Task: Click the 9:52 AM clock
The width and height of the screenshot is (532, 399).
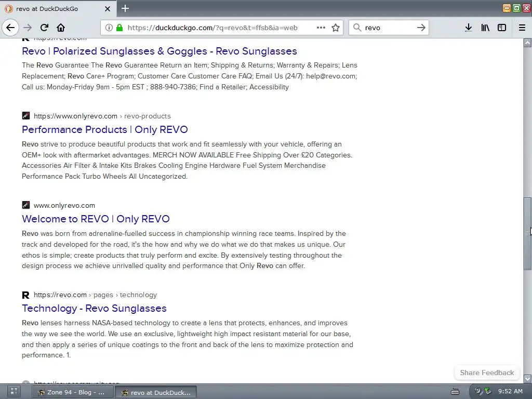Action: [x=510, y=391]
